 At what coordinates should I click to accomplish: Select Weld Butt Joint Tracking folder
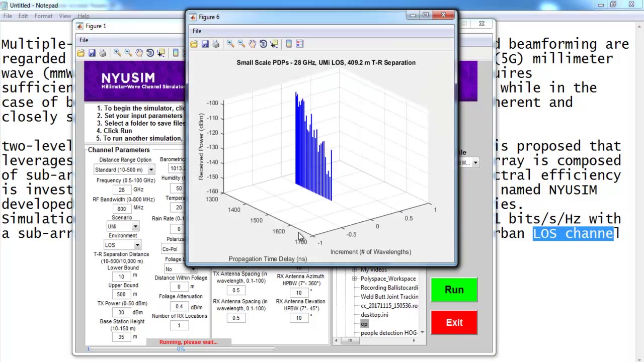(x=389, y=297)
